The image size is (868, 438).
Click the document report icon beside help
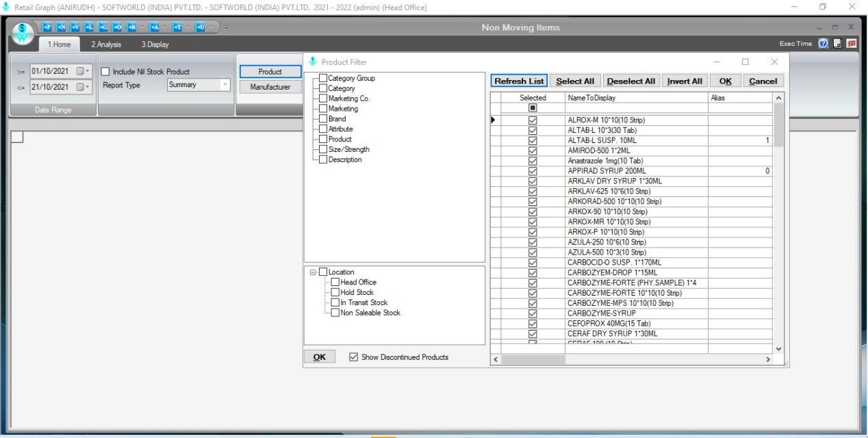click(837, 44)
